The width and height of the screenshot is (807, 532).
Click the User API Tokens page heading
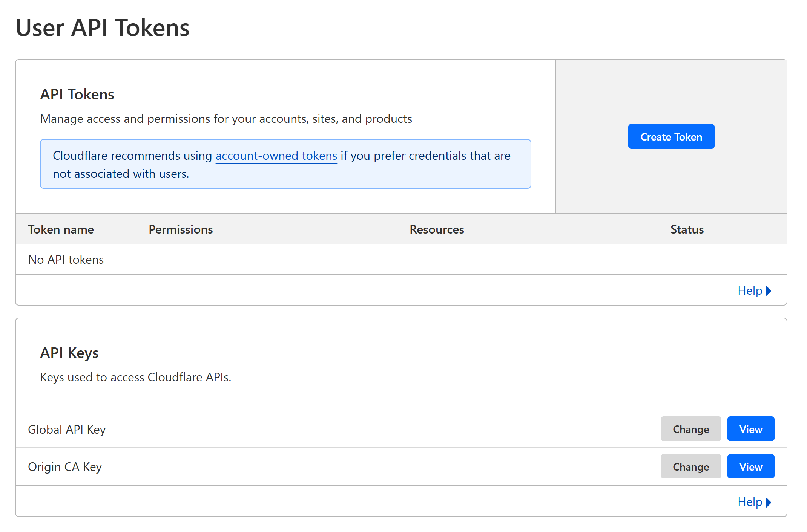coord(103,28)
